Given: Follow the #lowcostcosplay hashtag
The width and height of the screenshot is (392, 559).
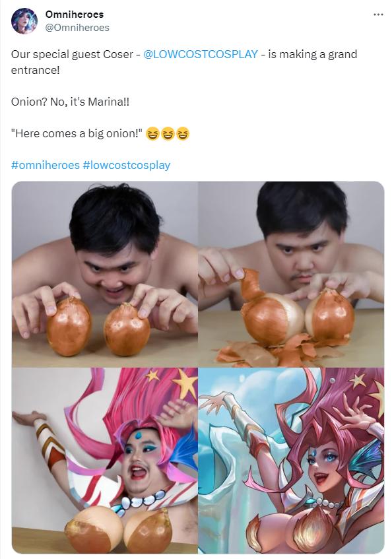Looking at the screenshot, I should click(126, 165).
